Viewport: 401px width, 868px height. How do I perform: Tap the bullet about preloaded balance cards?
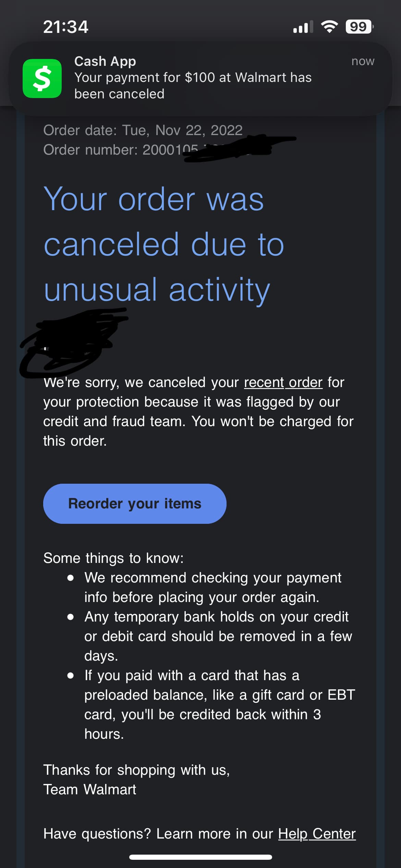tap(219, 704)
